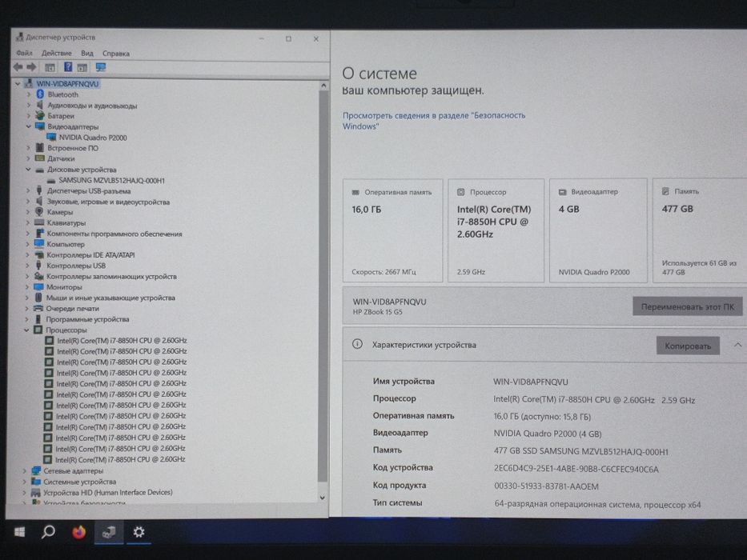Click the Копировать button

688,346
